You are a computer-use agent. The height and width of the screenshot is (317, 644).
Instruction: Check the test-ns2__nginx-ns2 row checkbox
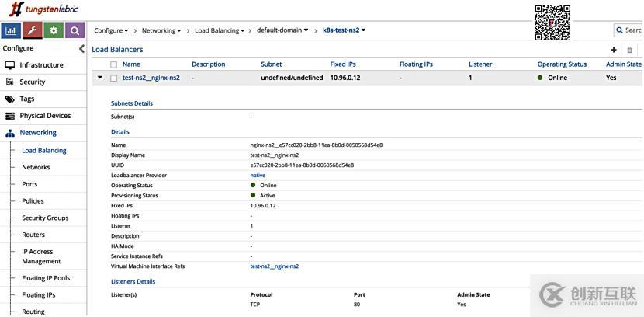(x=114, y=78)
